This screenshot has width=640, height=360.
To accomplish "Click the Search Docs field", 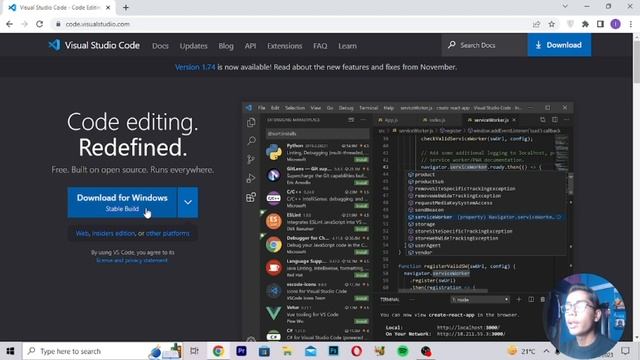I will [484, 45].
